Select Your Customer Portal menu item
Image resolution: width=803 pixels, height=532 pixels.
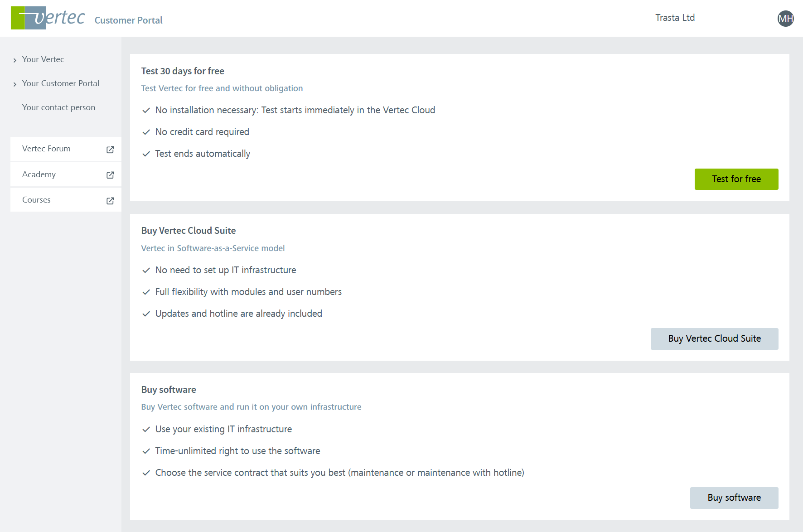pos(61,83)
